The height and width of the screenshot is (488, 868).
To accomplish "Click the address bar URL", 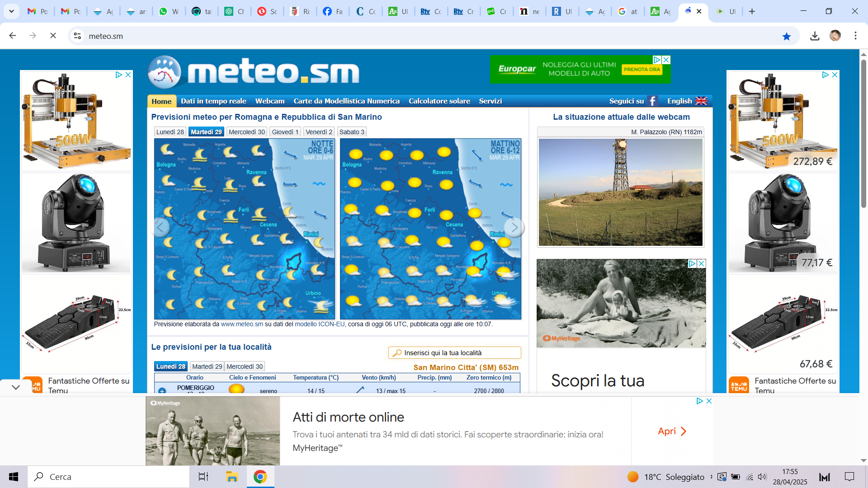I will pyautogui.click(x=106, y=36).
